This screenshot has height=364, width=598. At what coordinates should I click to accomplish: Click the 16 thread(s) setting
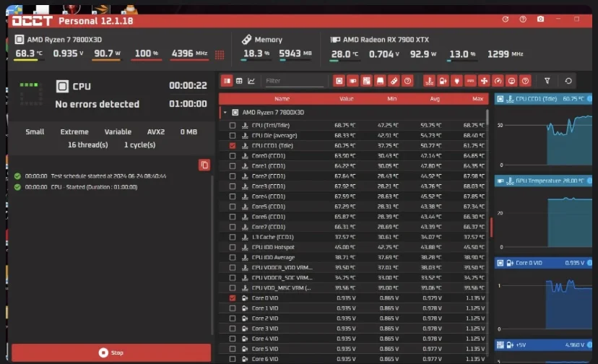click(x=87, y=145)
